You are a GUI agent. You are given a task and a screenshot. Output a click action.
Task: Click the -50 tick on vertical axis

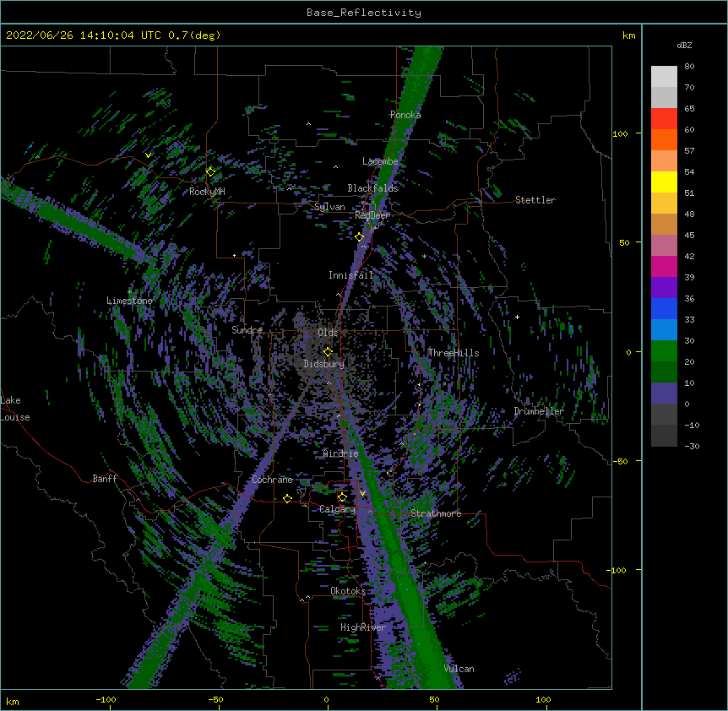(x=620, y=461)
